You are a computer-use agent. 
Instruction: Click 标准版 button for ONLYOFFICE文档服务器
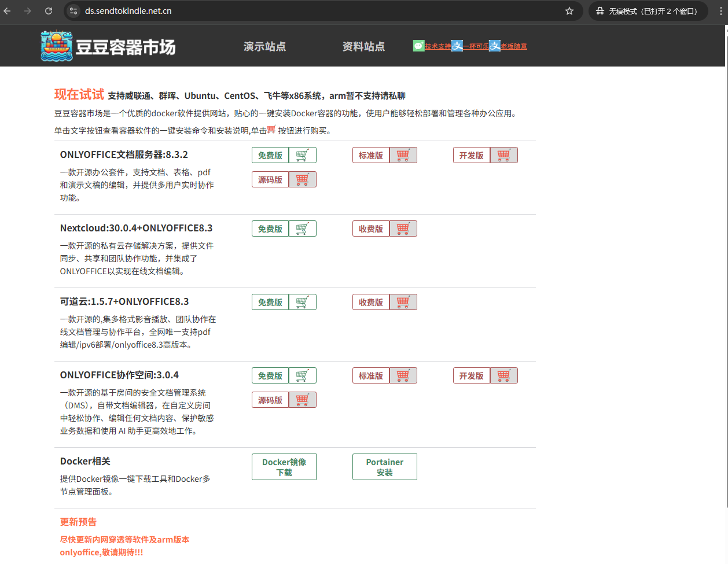371,155
